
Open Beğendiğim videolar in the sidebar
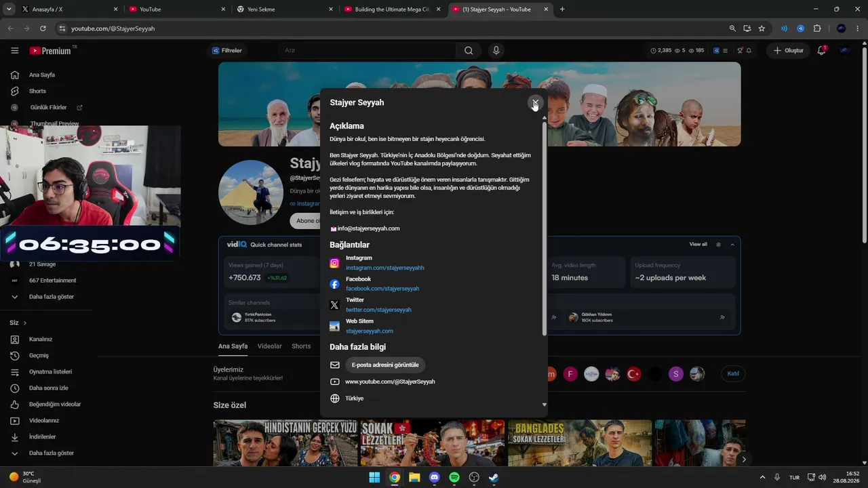tap(54, 404)
